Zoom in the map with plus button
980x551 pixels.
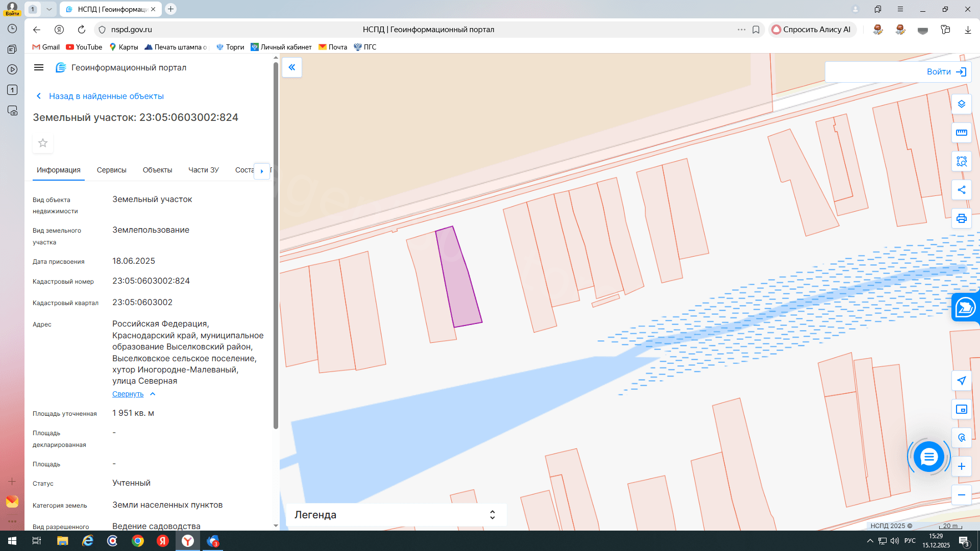point(961,466)
